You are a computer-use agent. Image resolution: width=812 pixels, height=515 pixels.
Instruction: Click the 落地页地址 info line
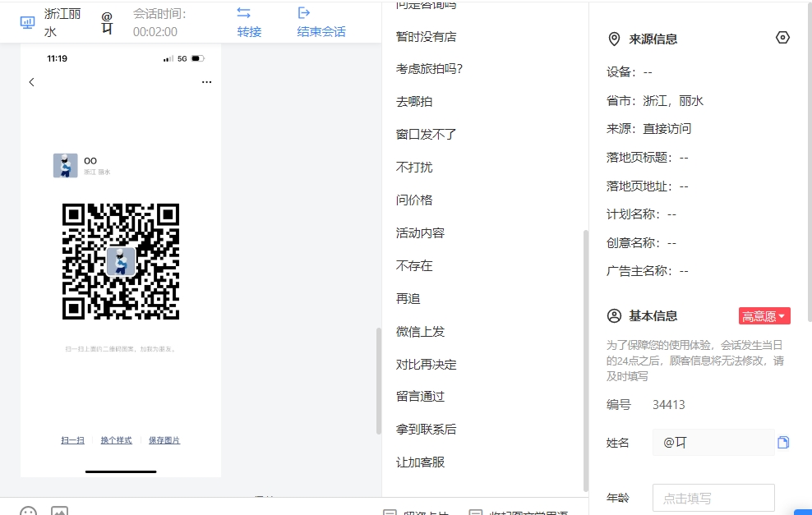click(x=648, y=186)
